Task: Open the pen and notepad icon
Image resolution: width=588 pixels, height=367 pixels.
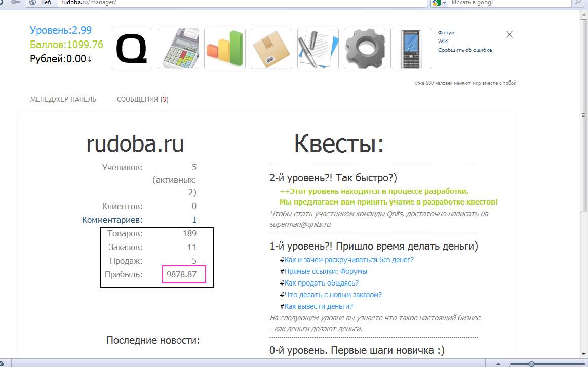Action: 318,49
